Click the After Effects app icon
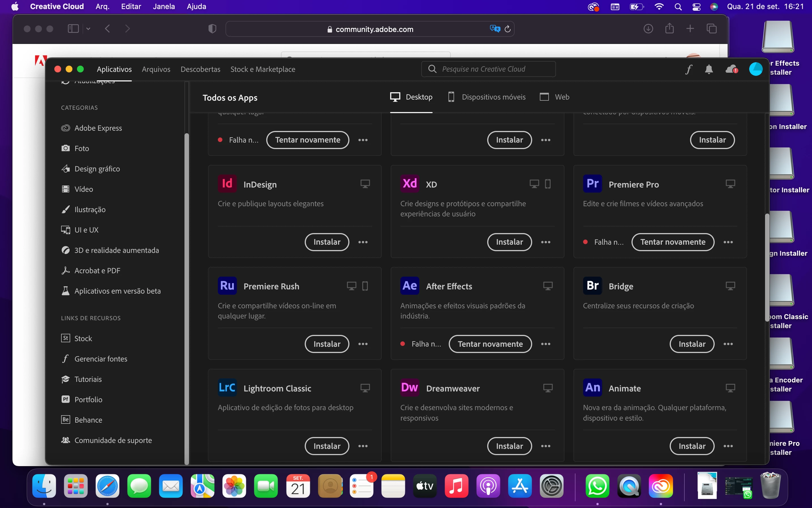This screenshot has width=812, height=508. (x=409, y=286)
